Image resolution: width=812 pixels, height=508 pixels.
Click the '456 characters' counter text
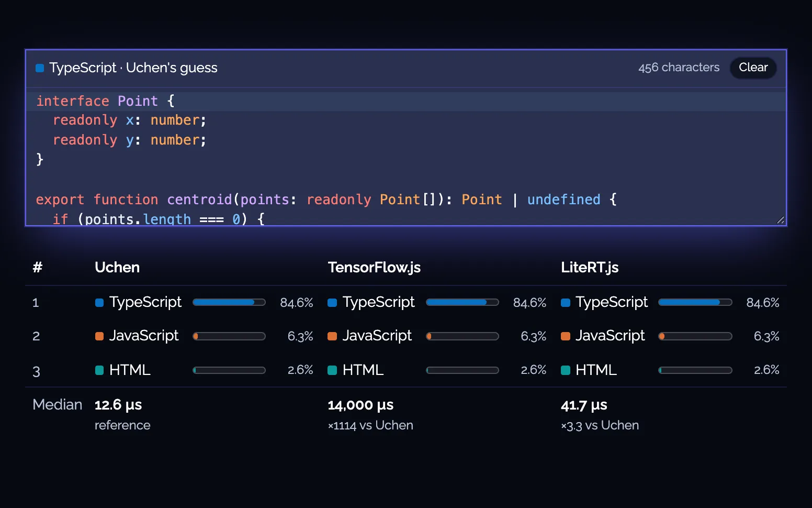pyautogui.click(x=679, y=68)
